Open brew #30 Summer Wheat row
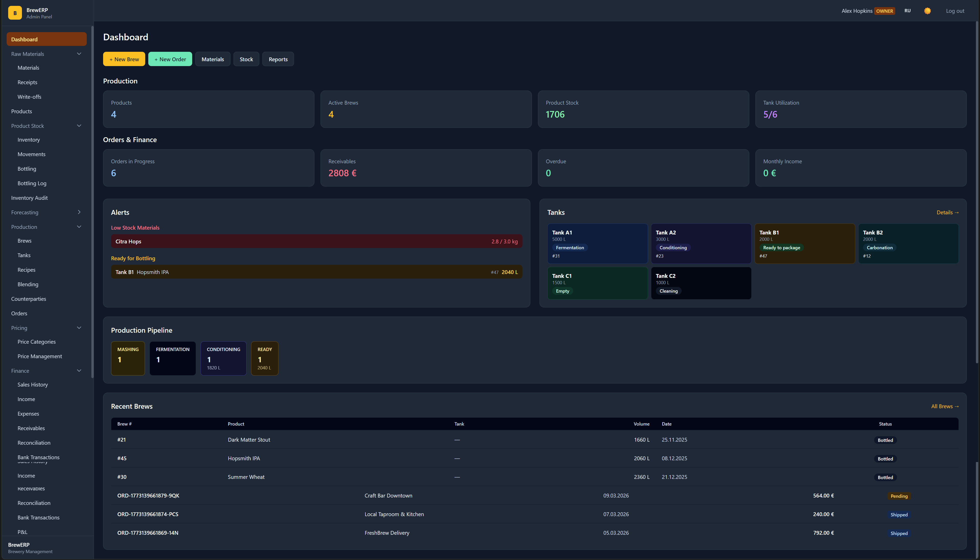The image size is (980, 560). pos(535,477)
